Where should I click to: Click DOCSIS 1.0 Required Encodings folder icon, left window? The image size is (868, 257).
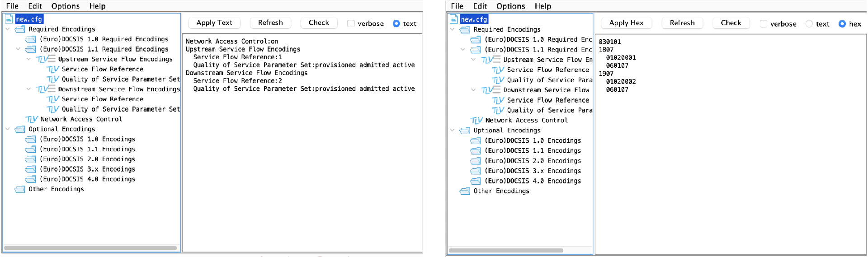tap(31, 39)
